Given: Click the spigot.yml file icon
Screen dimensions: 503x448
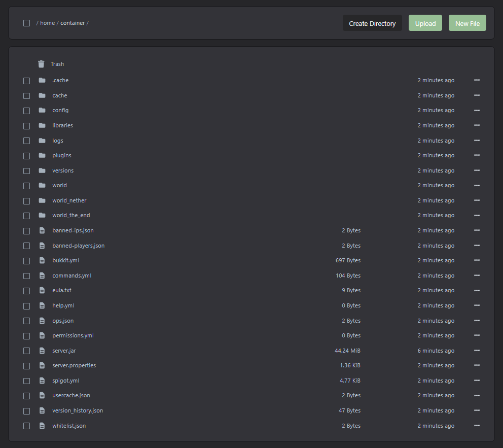Looking at the screenshot, I should pos(42,381).
